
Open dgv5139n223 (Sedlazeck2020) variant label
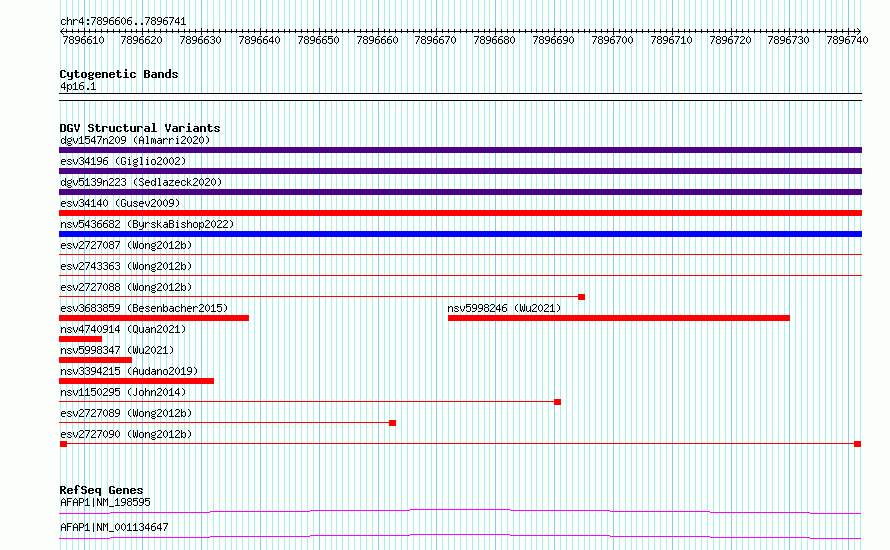click(x=141, y=182)
